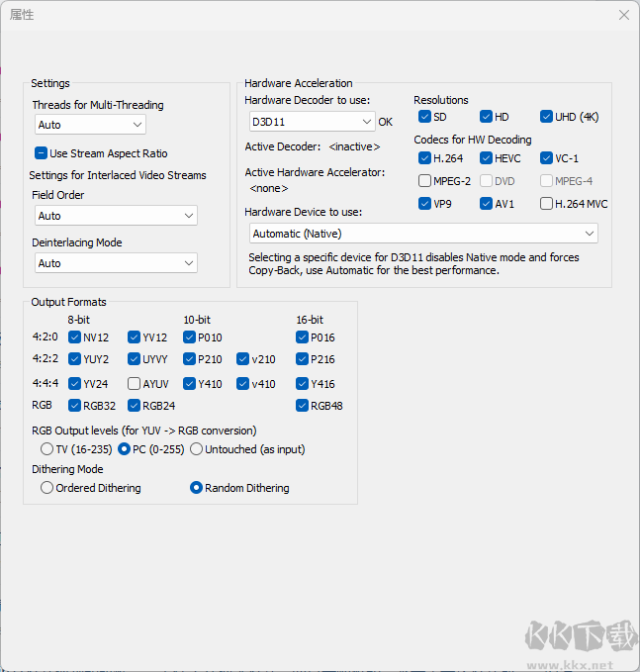Uncheck the P010 10-bit format

tap(190, 337)
